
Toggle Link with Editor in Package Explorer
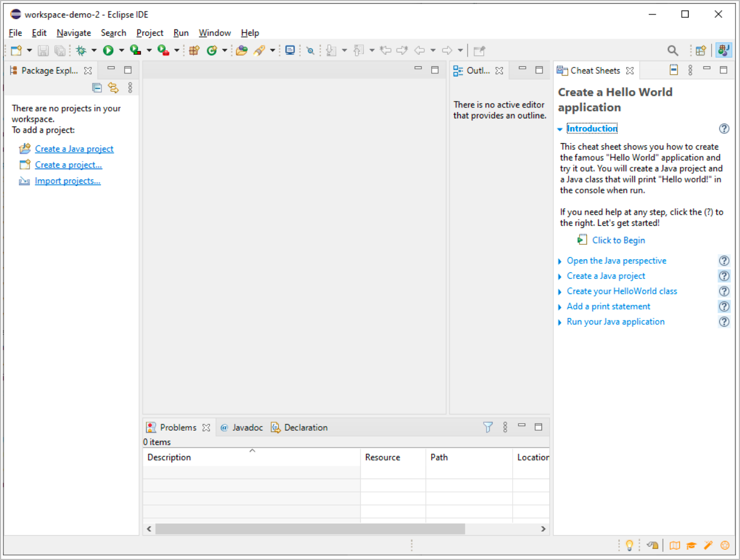pyautogui.click(x=113, y=88)
